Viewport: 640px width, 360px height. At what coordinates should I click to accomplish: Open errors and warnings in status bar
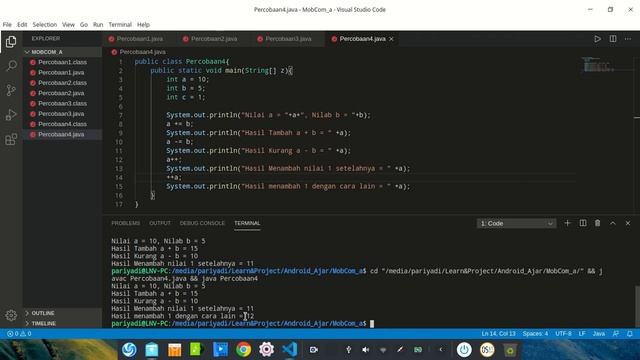click(19, 334)
